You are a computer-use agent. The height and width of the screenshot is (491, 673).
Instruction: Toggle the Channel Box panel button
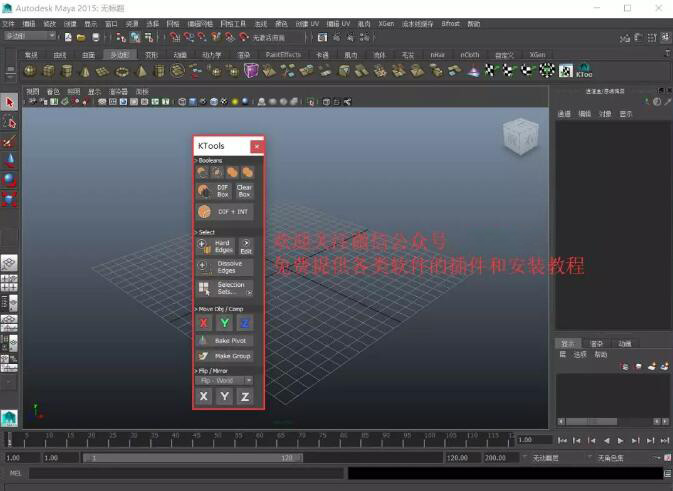pos(666,38)
